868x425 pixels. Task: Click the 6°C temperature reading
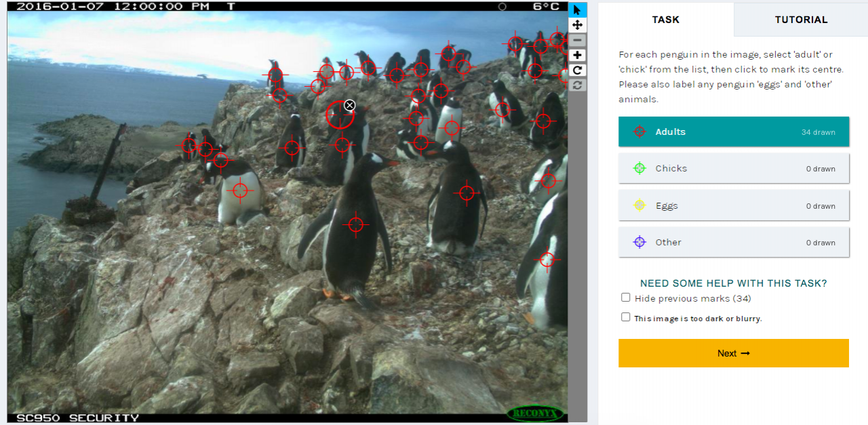[x=546, y=7]
